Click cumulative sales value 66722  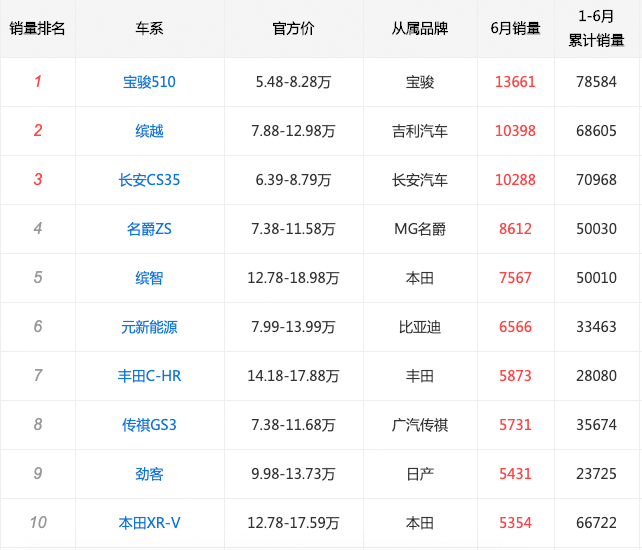click(x=596, y=523)
